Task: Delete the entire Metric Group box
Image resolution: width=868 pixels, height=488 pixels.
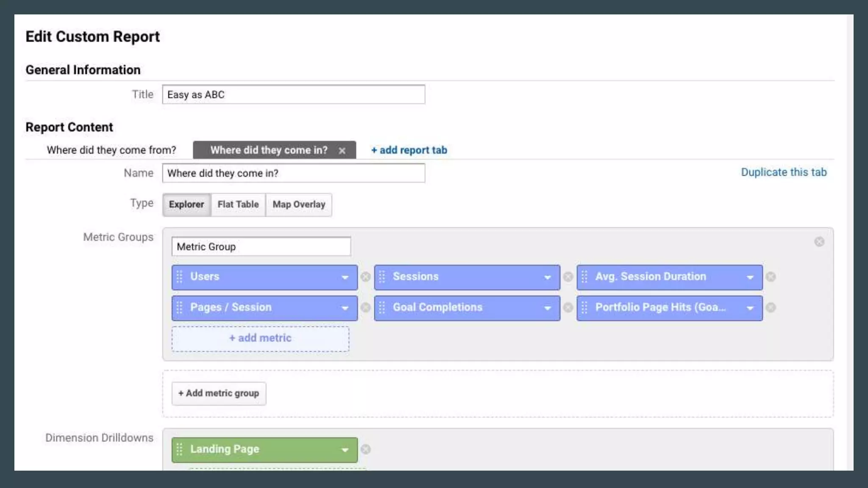Action: (x=819, y=242)
